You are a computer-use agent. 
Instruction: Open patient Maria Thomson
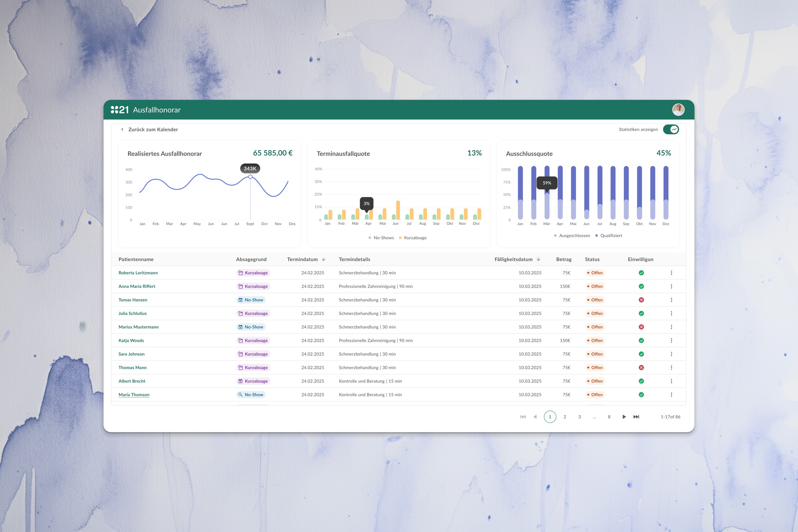[x=134, y=395]
